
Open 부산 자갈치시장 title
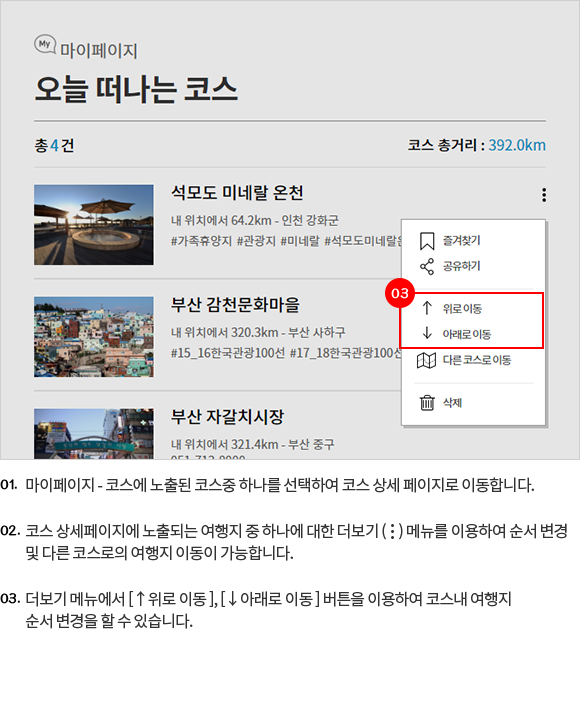click(x=227, y=417)
